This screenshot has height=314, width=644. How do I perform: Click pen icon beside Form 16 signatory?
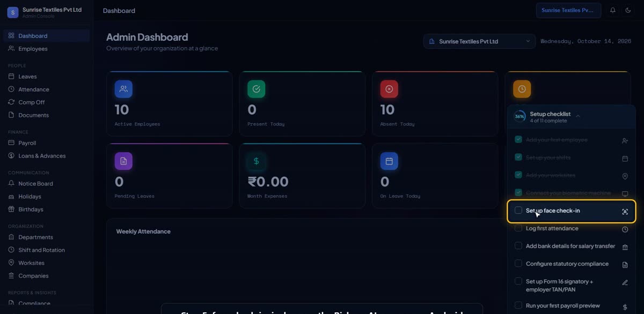click(625, 282)
